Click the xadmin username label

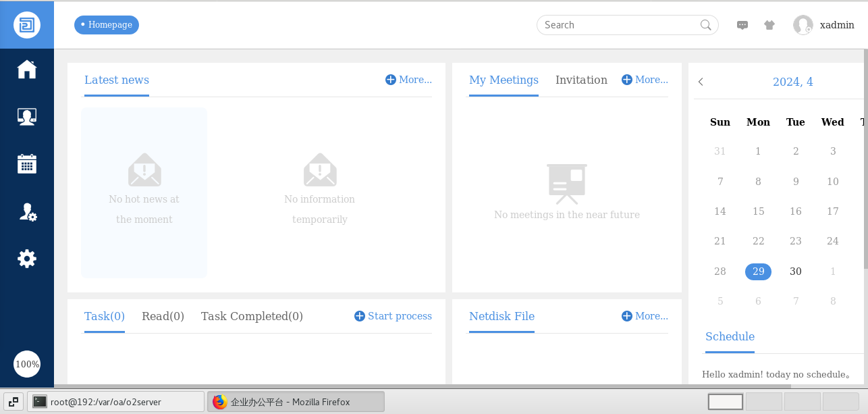point(837,25)
